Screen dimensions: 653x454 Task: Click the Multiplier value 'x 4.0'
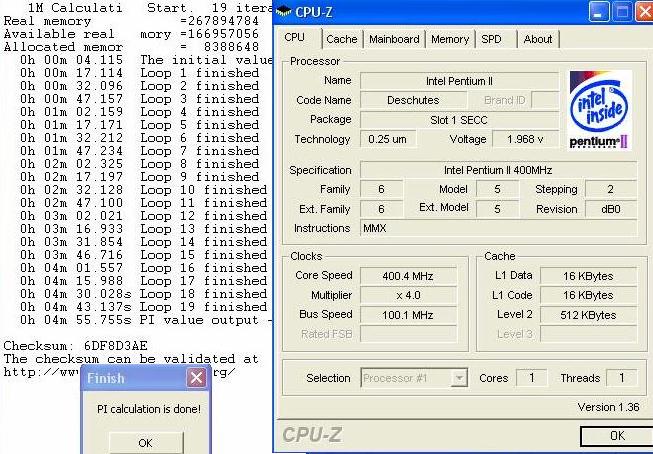[408, 295]
